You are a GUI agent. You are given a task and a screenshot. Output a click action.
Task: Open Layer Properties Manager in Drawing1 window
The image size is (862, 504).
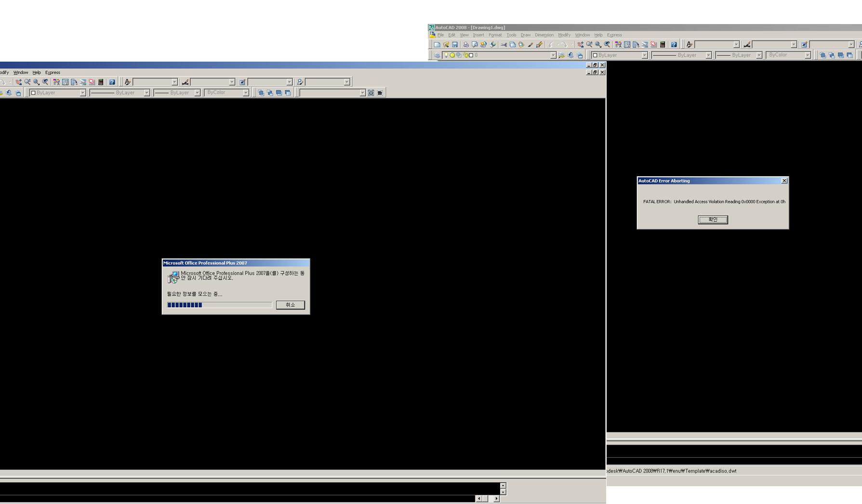point(437,55)
